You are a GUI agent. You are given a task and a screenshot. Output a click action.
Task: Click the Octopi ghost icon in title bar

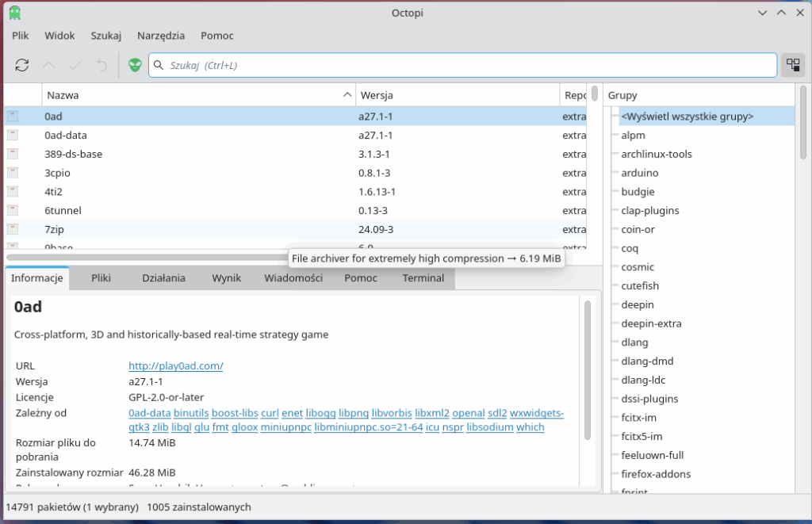pyautogui.click(x=15, y=13)
